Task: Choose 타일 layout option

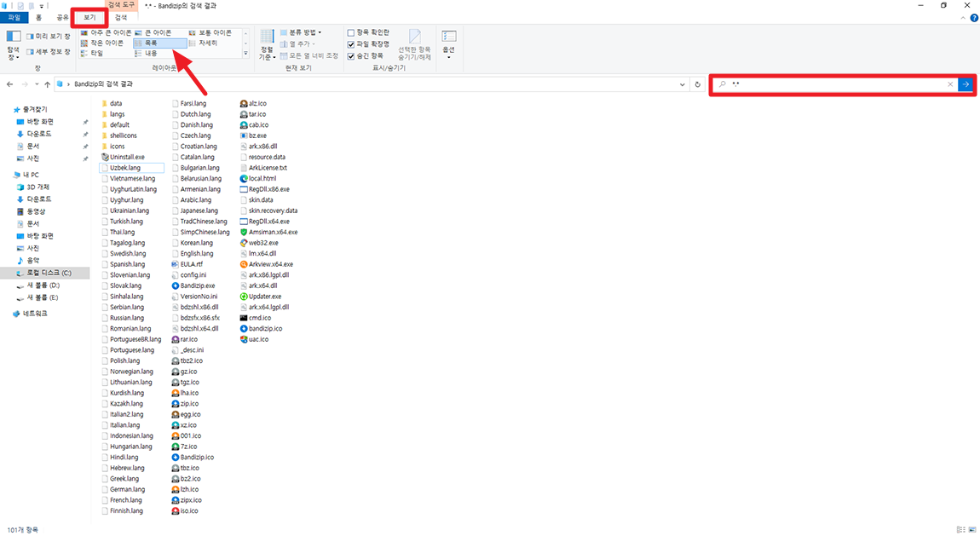Action: (91, 54)
